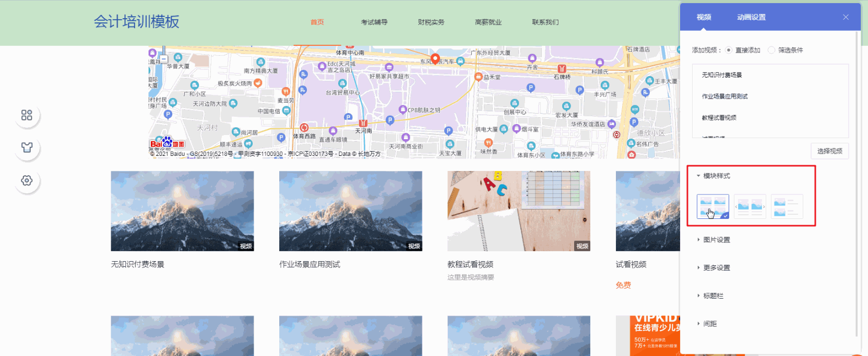The width and height of the screenshot is (868, 356).
Task: Switch to the 视频 tab
Action: [704, 17]
